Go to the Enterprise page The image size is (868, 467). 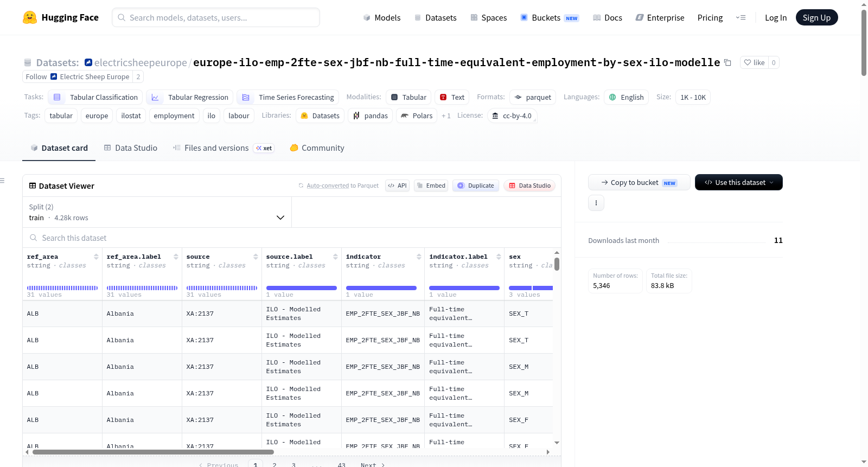point(660,17)
